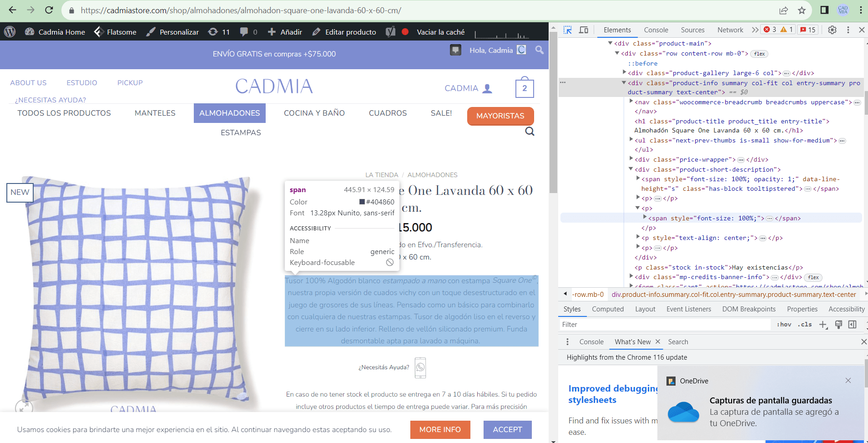This screenshot has height=443, width=868.
Task: Click the CADMIA account user icon
Action: [x=487, y=88]
